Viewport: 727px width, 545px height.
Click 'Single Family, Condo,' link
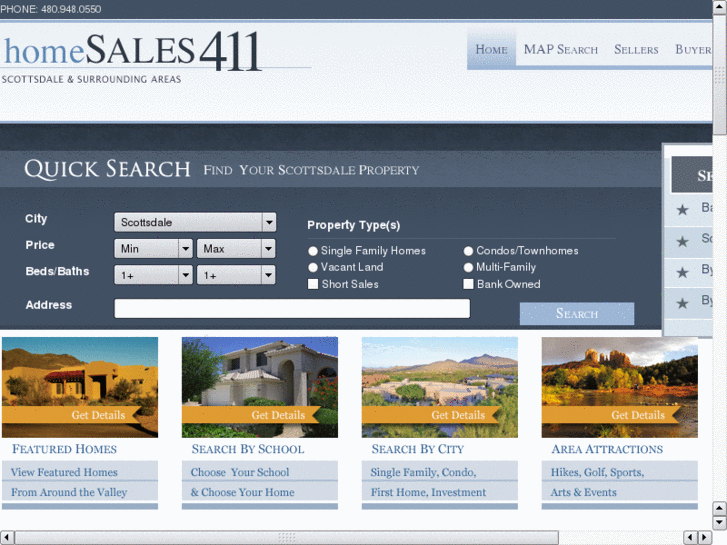[x=423, y=472]
